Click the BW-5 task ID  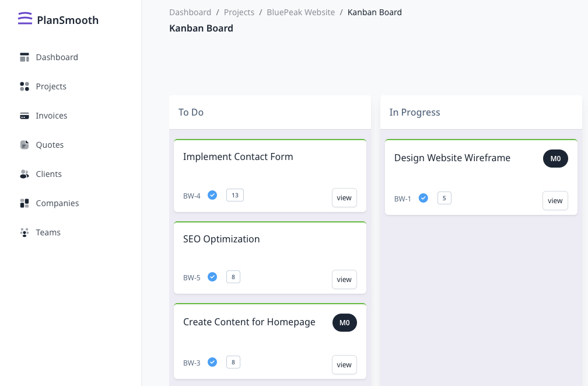[x=191, y=278]
